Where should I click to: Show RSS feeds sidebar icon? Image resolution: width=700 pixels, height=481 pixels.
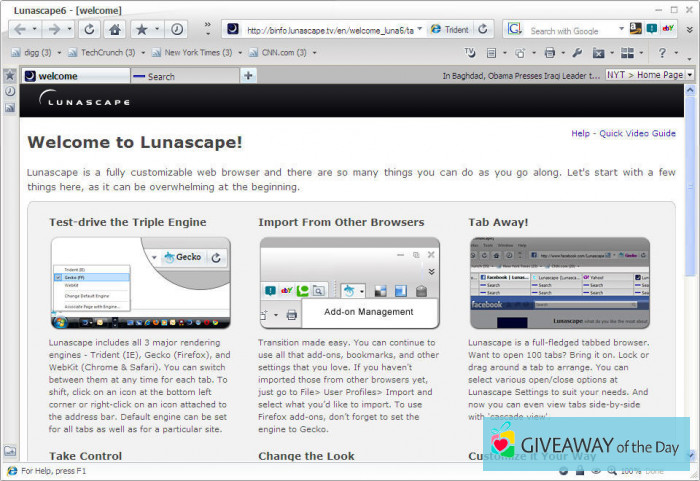point(10,108)
